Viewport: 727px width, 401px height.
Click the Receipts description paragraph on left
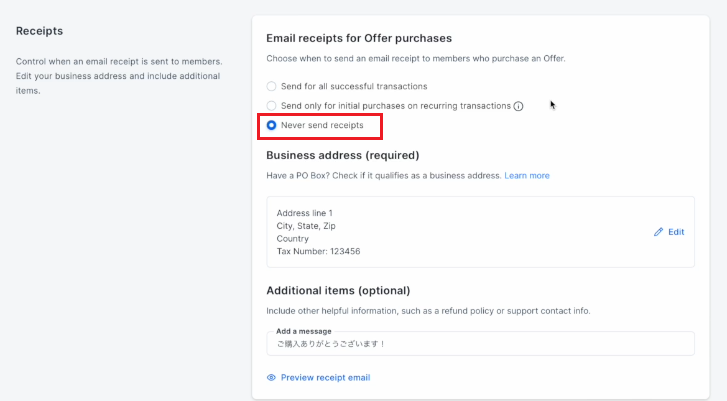(x=119, y=76)
